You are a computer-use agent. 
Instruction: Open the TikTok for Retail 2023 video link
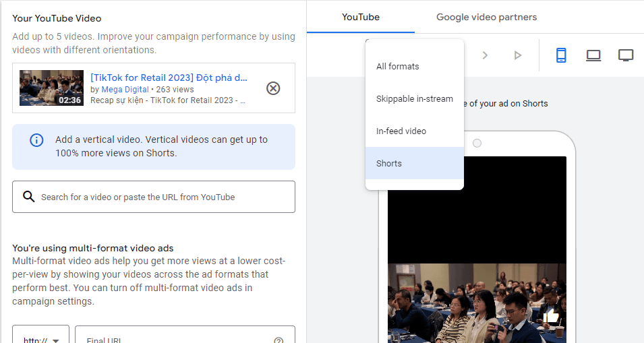tap(169, 77)
